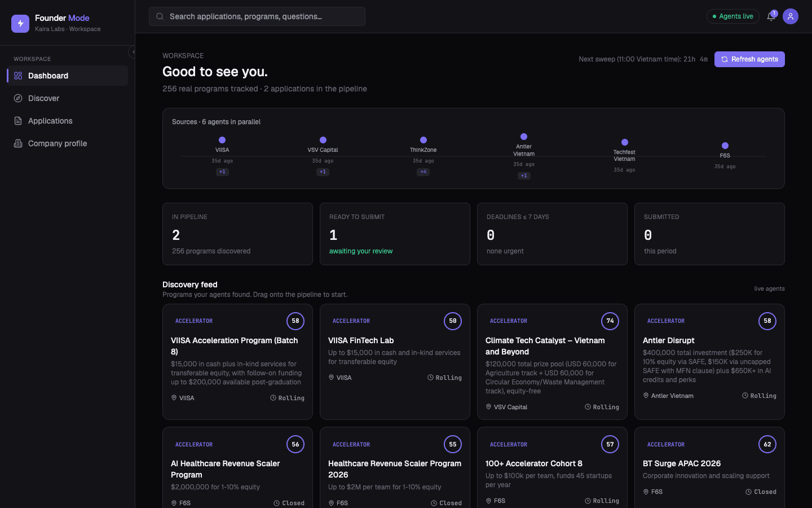The height and width of the screenshot is (508, 812).
Task: Click the Agents live status badge
Action: click(x=733, y=16)
